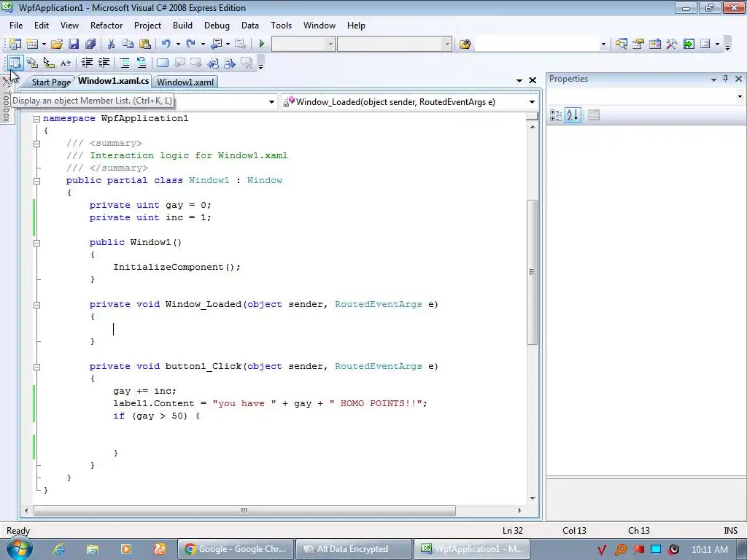The height and width of the screenshot is (560, 747).
Task: Click the editor vertical scrollbar thumb
Action: coord(532,272)
